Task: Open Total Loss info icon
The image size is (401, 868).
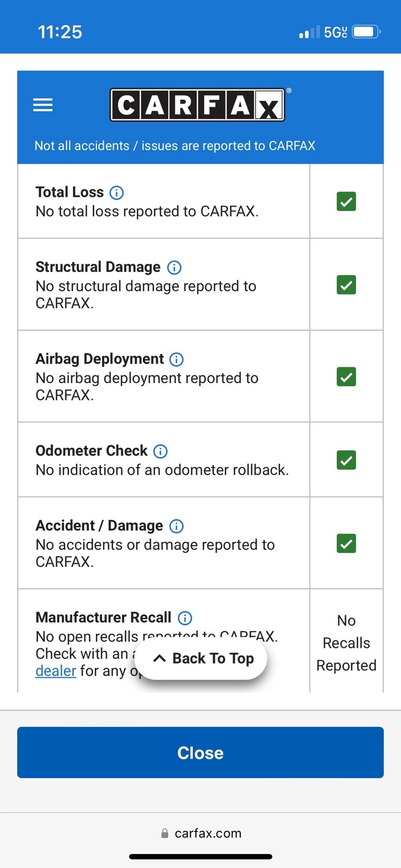Action: [x=117, y=193]
